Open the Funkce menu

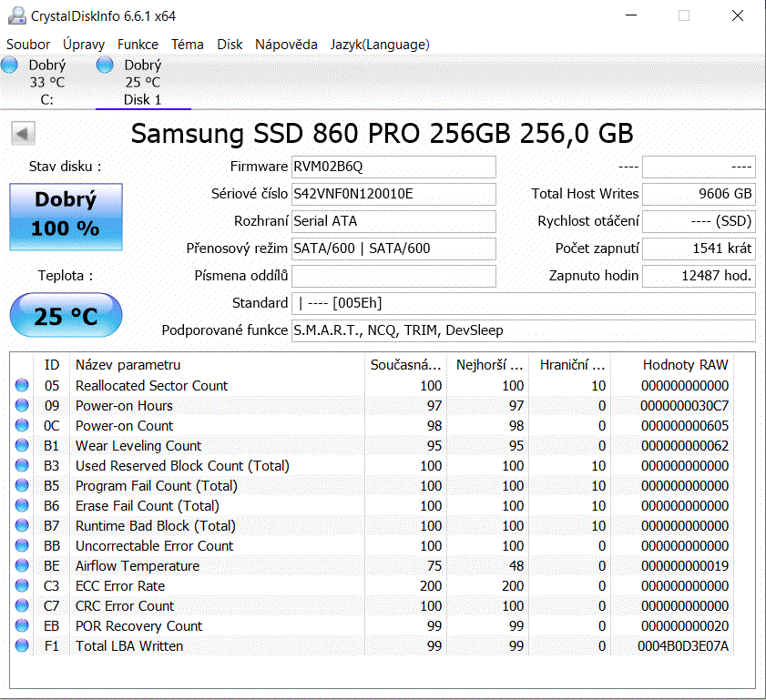tap(138, 44)
